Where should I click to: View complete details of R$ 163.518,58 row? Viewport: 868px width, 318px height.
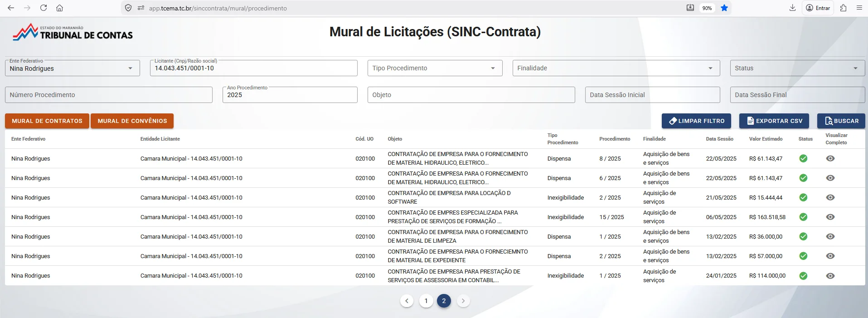coord(830,217)
